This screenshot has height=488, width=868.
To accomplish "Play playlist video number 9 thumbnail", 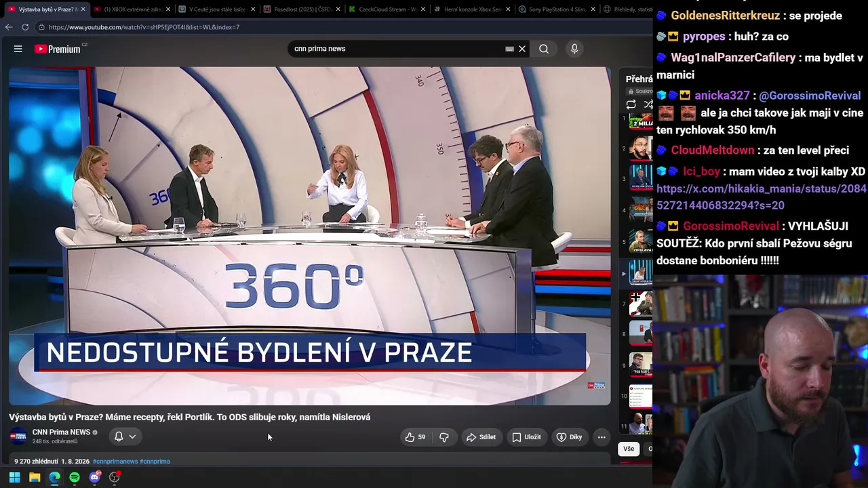I will (x=641, y=365).
